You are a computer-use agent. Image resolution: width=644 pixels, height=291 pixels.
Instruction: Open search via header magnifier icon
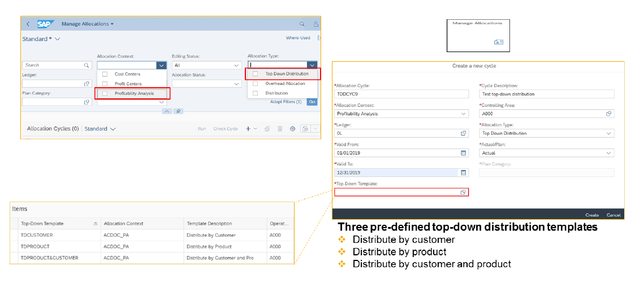302,24
